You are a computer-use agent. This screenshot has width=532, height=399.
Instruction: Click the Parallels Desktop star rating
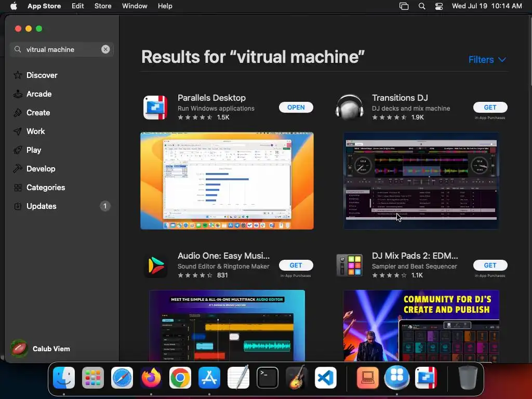195,117
